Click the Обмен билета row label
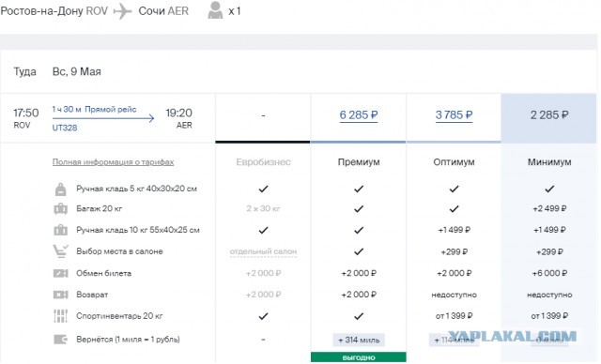This screenshot has width=601, height=364. coord(103,274)
